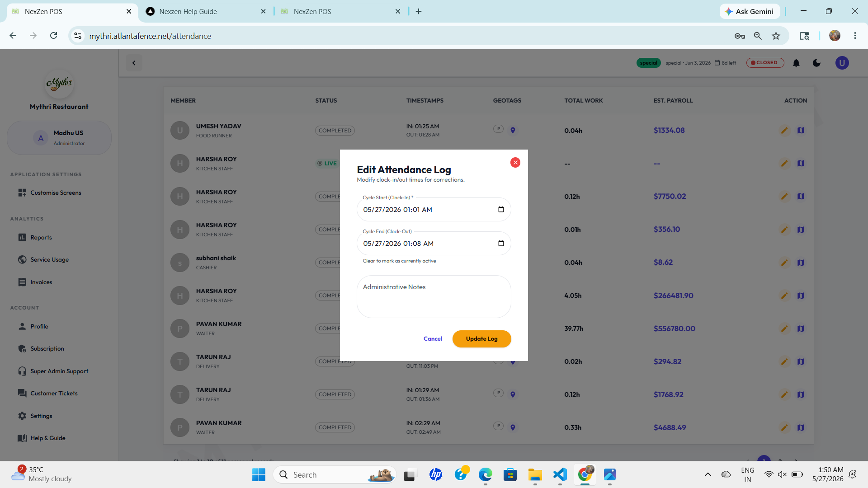
Task: Click the Cycle End date-time field
Action: (434, 244)
